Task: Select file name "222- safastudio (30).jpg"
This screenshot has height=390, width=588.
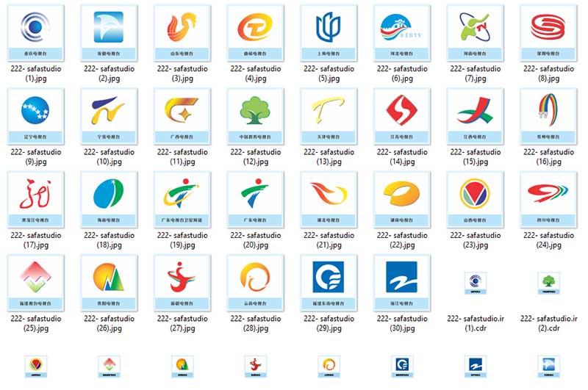Action: click(x=402, y=323)
